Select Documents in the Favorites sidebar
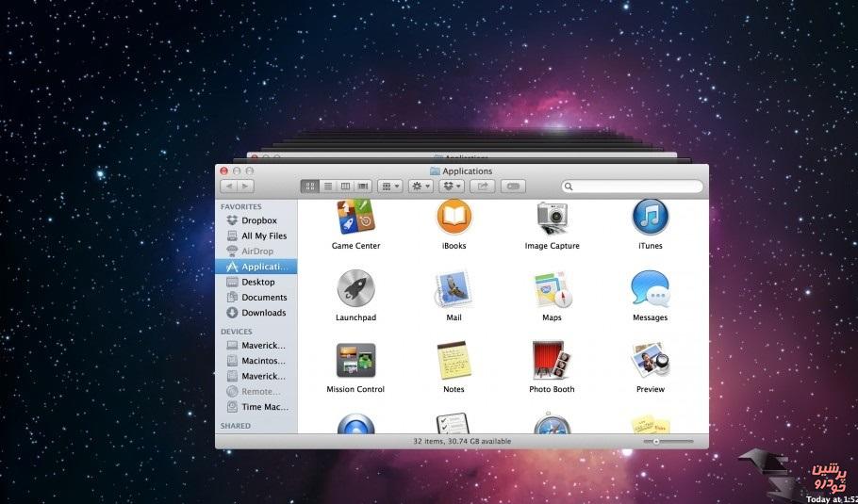This screenshot has width=858, height=504. 263,298
